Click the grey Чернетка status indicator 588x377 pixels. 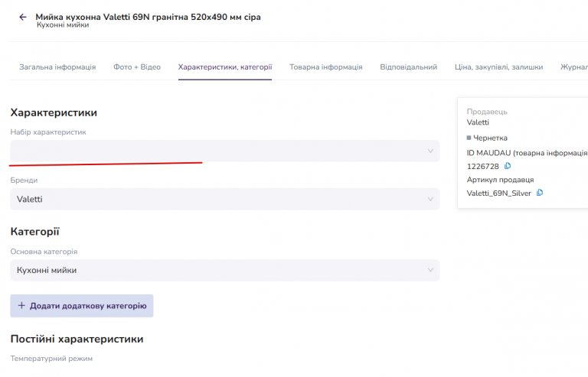(469, 138)
